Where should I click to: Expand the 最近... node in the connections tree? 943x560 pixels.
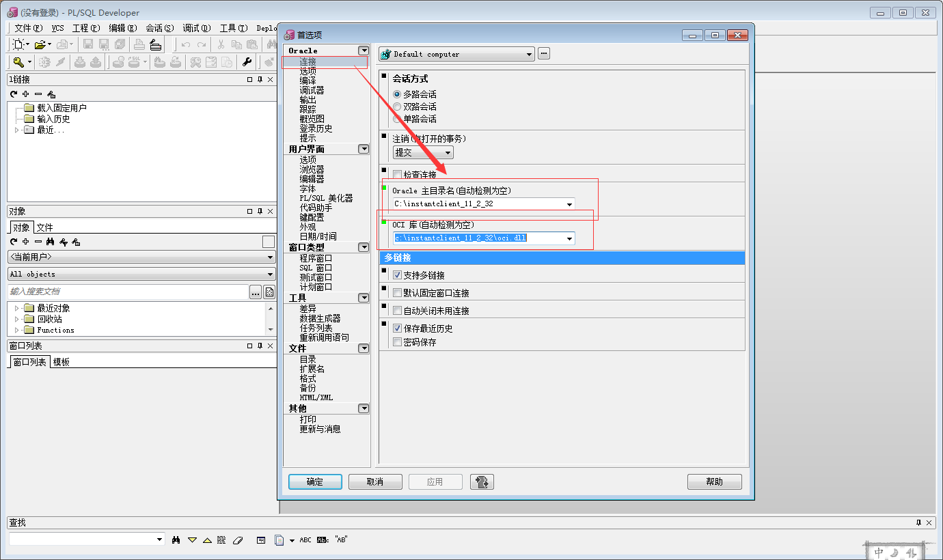pos(16,130)
